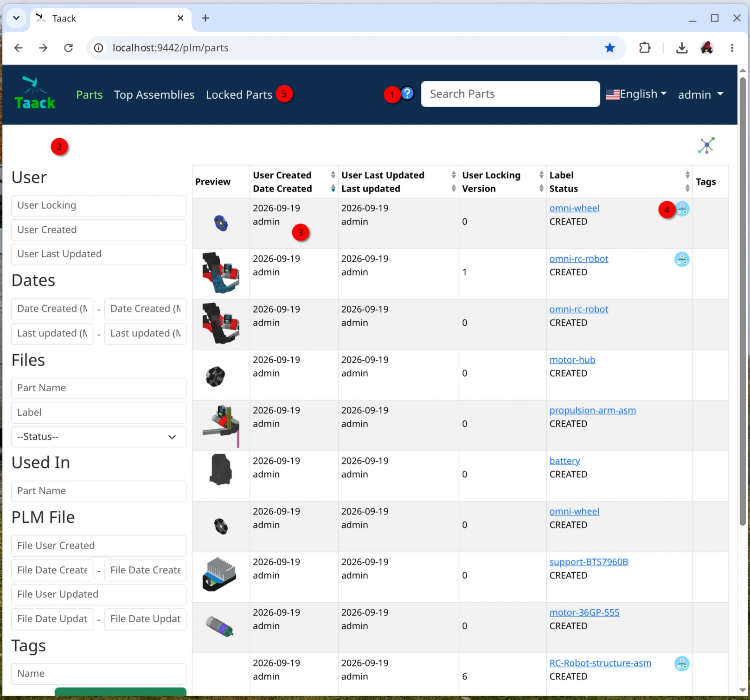Open browser extensions puzzle icon
750x700 pixels.
coord(645,48)
